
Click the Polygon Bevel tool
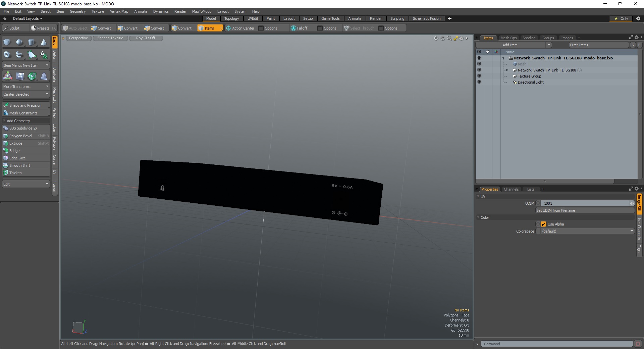(26, 136)
